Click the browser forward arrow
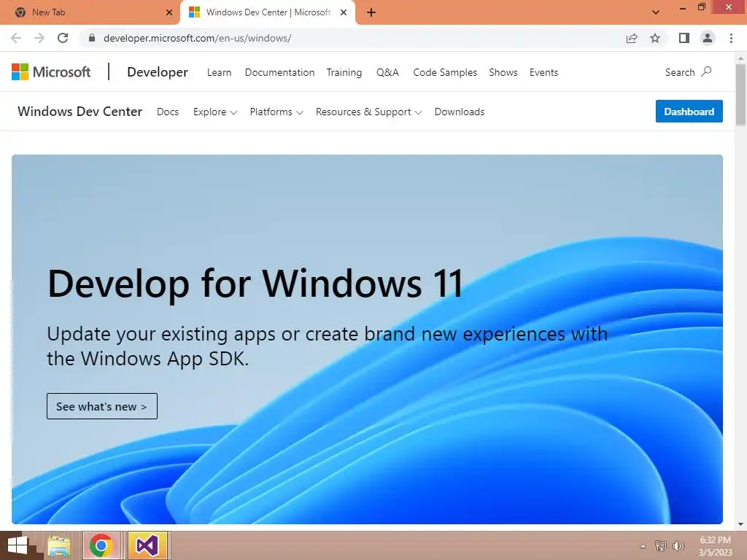 [39, 38]
